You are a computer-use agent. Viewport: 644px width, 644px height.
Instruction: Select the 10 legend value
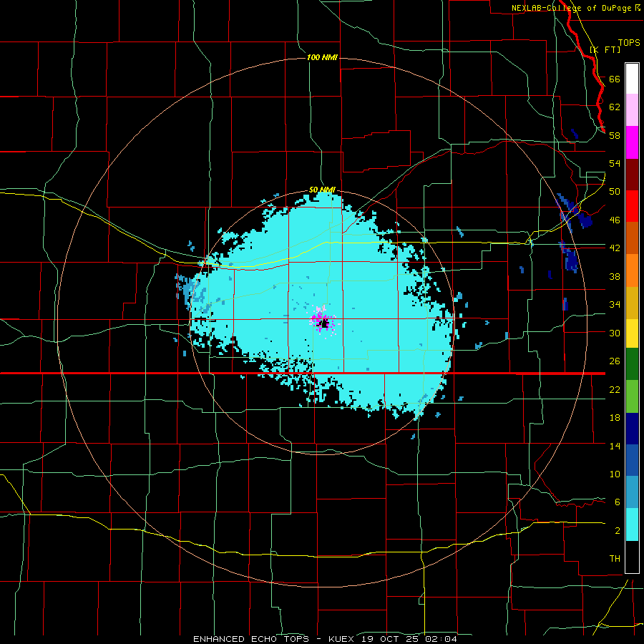pos(615,474)
